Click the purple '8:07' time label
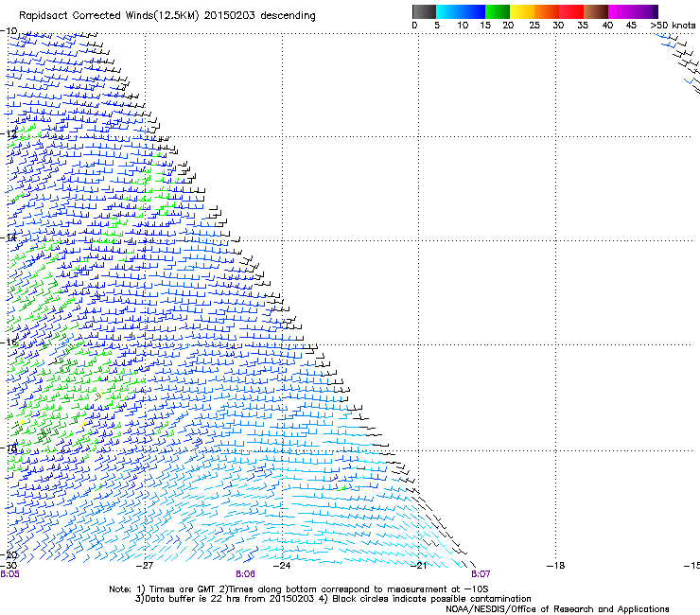Screen dimensions: 700x615 click(481, 574)
